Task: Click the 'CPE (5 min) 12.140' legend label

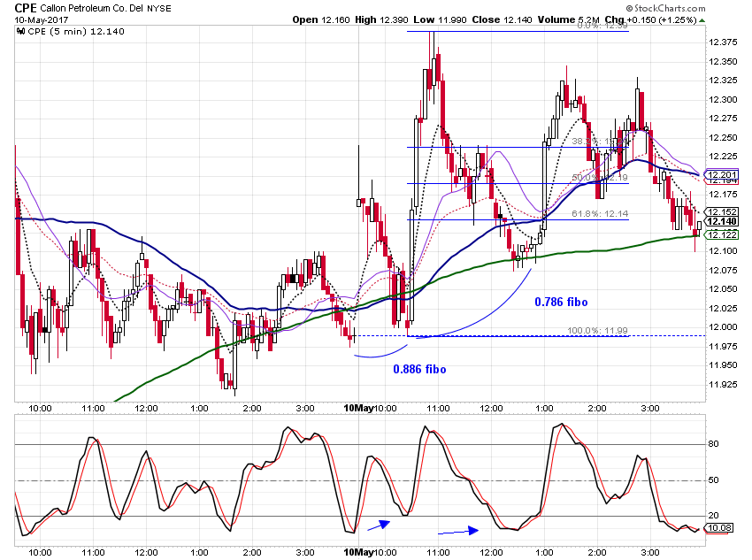Action: point(76,32)
